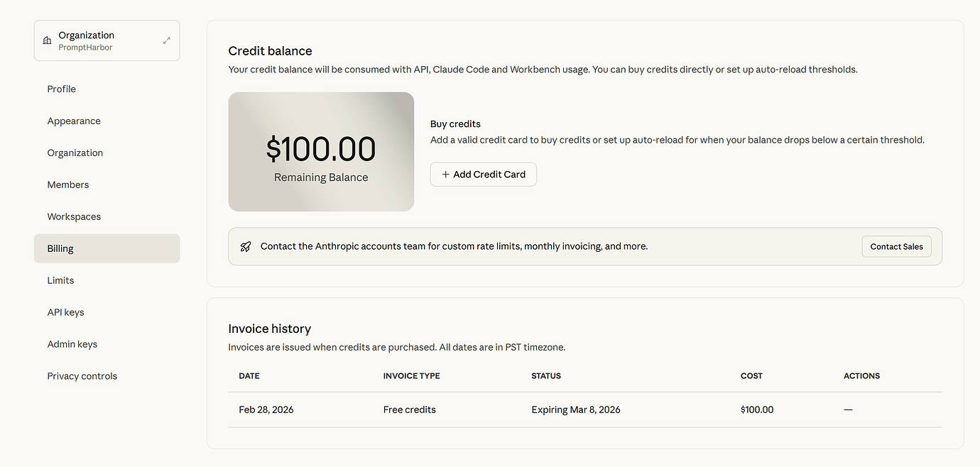Screen dimensions: 980x467
Task: Open the Profile settings page
Action: pyautogui.click(x=62, y=89)
